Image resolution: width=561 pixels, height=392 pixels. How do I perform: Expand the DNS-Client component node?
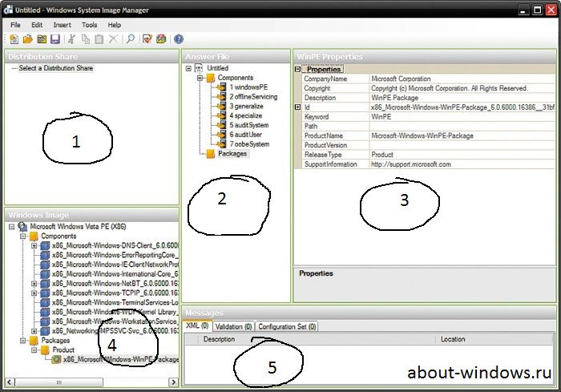(34, 245)
